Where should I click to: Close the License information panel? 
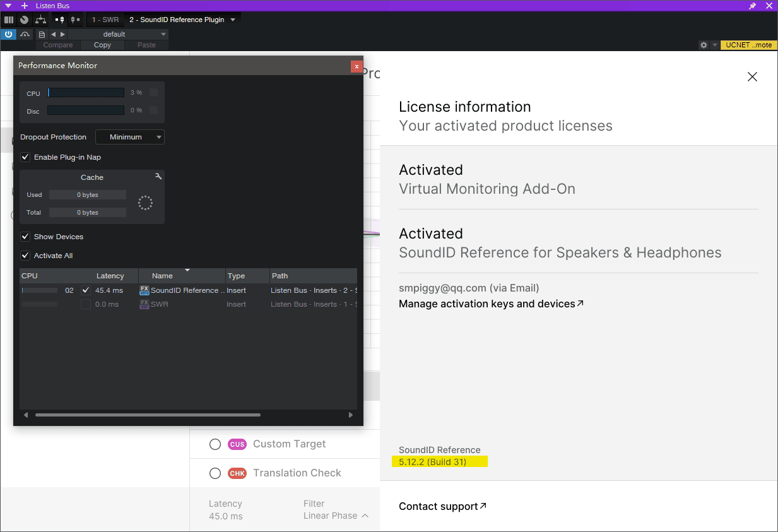(x=752, y=77)
